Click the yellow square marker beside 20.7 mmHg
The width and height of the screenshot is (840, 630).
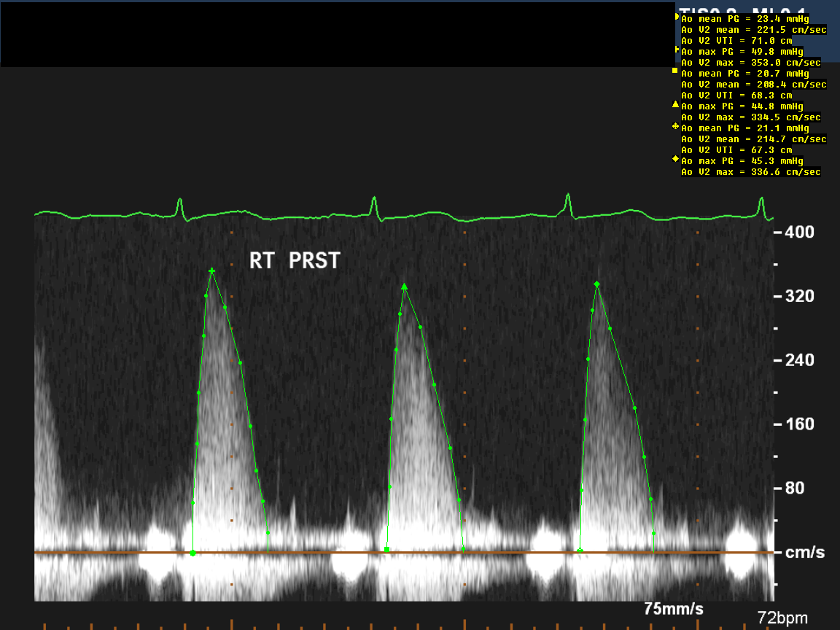[675, 71]
